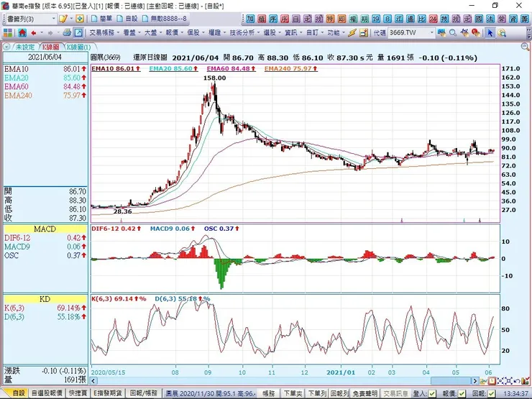Viewport: 532px width, 399px height.
Task: Open the 功能 menu
Action: click(x=336, y=32)
